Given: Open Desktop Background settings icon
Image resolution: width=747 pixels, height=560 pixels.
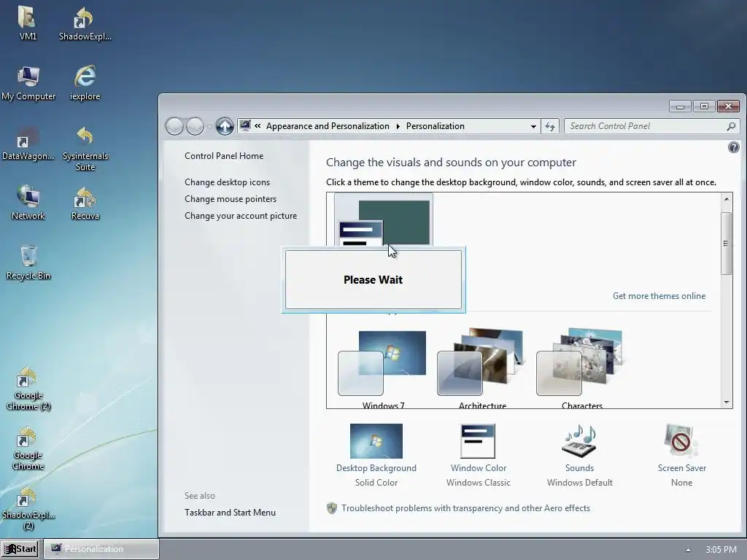Looking at the screenshot, I should tap(376, 441).
